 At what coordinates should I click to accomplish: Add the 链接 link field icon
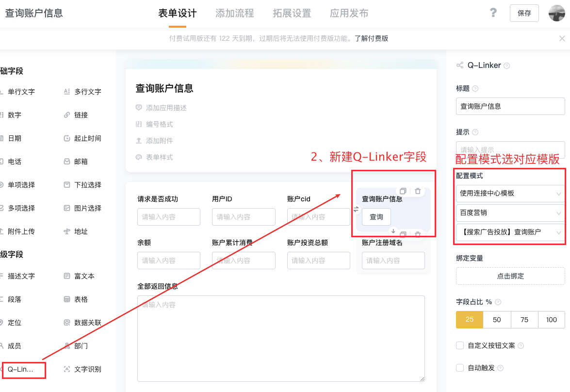coord(67,115)
